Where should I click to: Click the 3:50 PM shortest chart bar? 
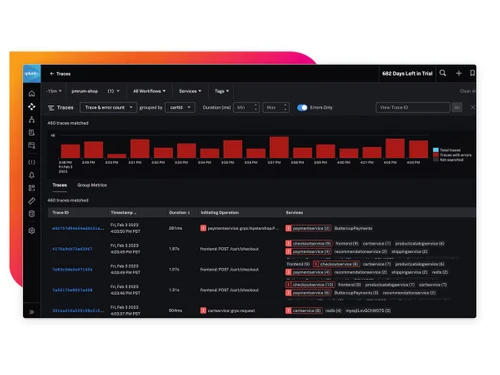coord(117,156)
